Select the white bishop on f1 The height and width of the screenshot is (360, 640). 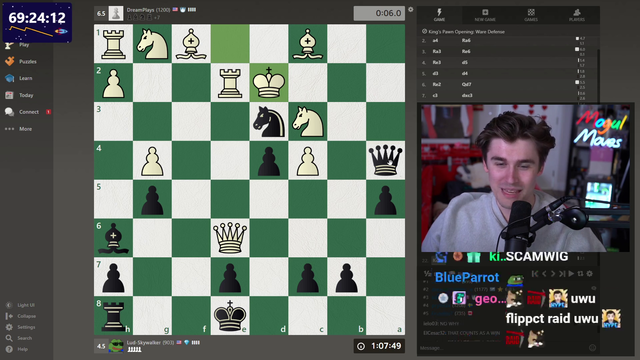(191, 44)
